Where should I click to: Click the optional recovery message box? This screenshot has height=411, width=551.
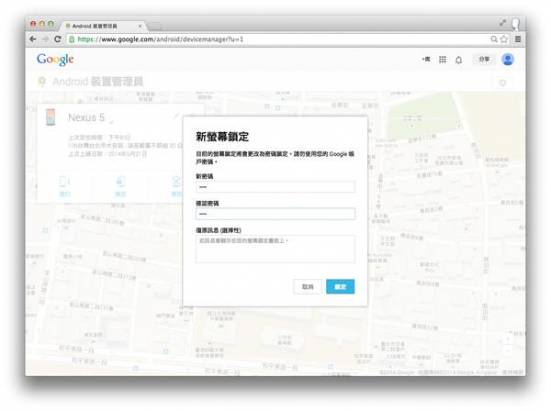275,249
